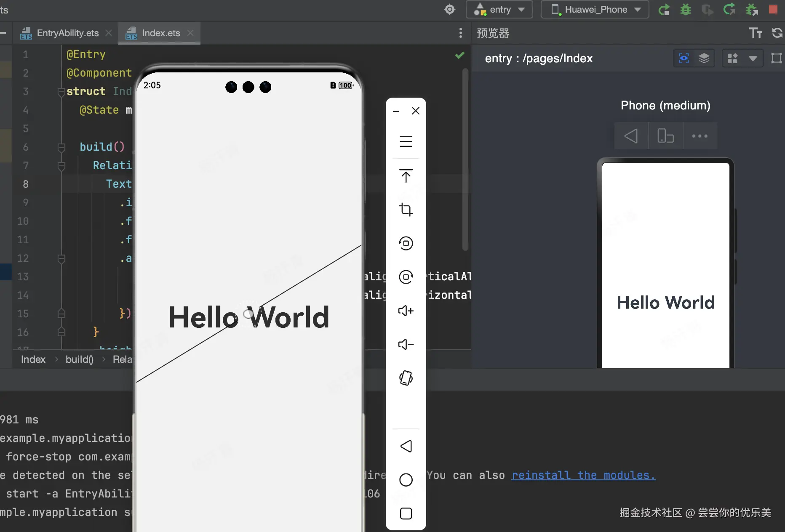785x532 pixels.
Task: Select the Index.ets editor tab
Action: tap(160, 33)
